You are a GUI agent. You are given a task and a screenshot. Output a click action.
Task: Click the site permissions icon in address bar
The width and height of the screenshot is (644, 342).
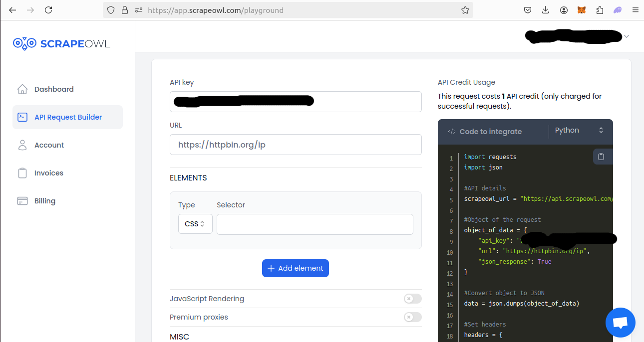[x=139, y=10]
